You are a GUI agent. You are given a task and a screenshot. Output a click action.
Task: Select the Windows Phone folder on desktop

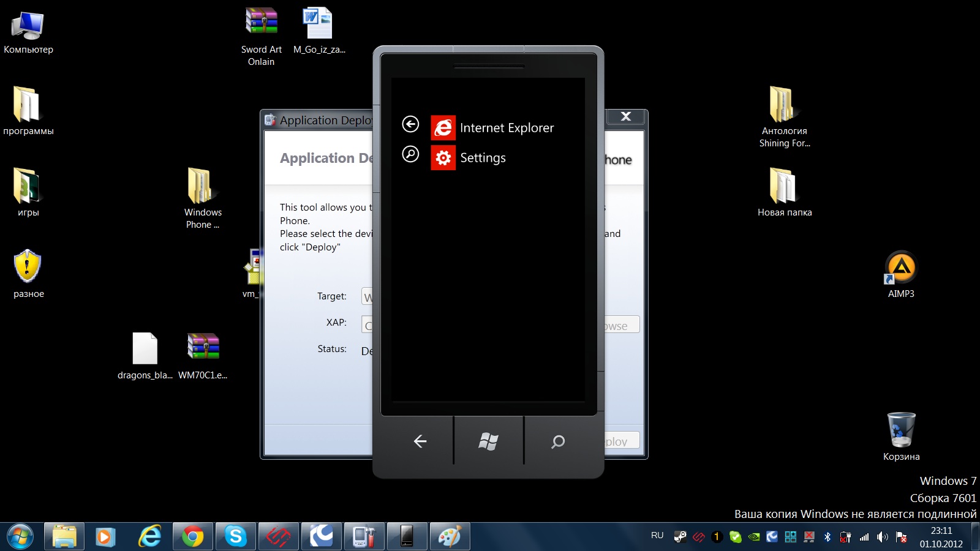(203, 199)
